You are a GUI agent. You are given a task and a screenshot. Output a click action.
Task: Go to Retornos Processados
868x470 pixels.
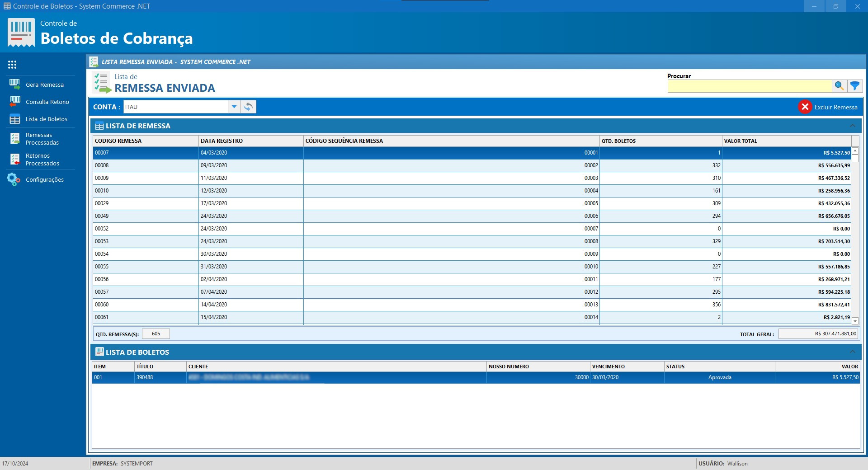pos(42,160)
